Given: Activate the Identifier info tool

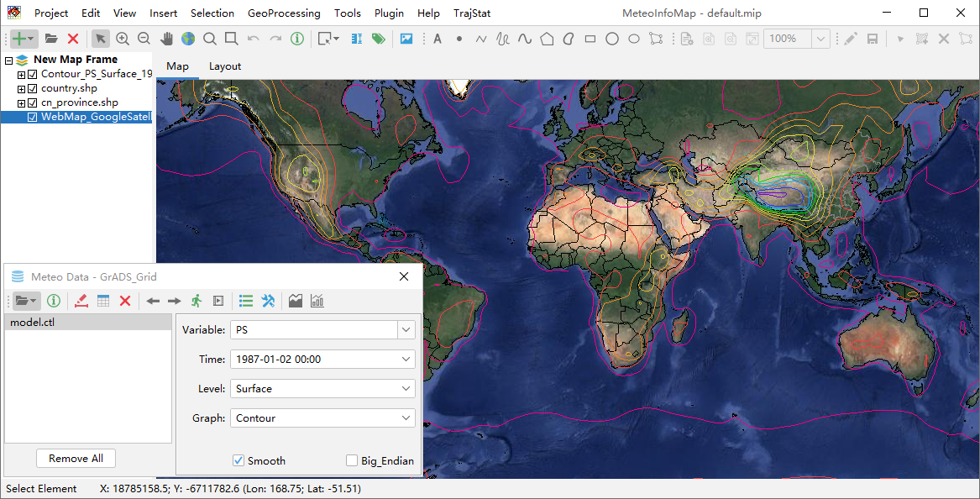Looking at the screenshot, I should tap(297, 39).
